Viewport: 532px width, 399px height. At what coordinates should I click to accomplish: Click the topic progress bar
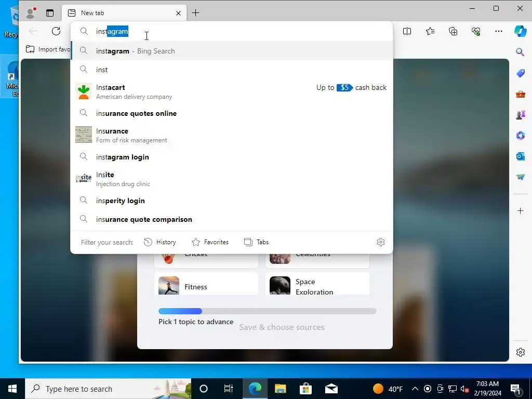268,311
